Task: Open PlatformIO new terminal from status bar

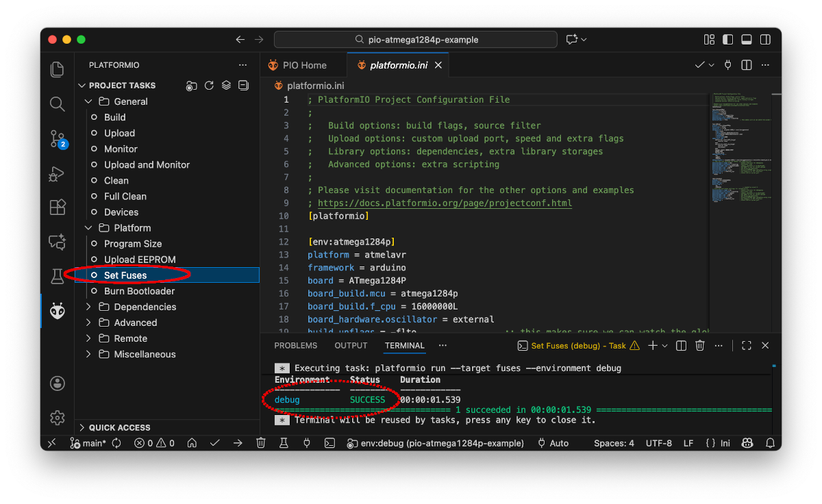Action: [329, 443]
